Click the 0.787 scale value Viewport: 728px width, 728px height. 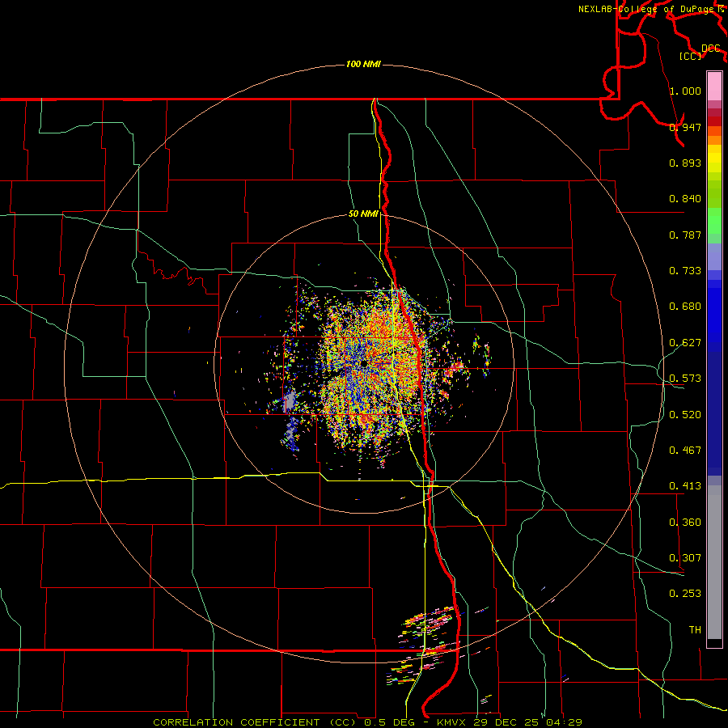pos(685,235)
